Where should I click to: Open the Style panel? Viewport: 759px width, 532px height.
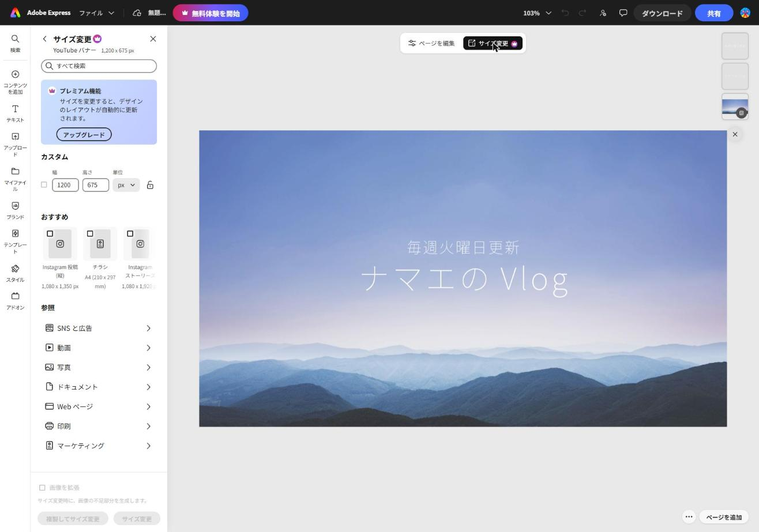coord(15,273)
